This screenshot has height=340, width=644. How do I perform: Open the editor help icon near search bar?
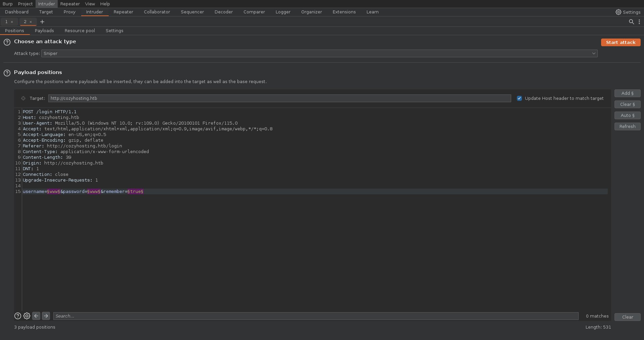click(x=18, y=316)
